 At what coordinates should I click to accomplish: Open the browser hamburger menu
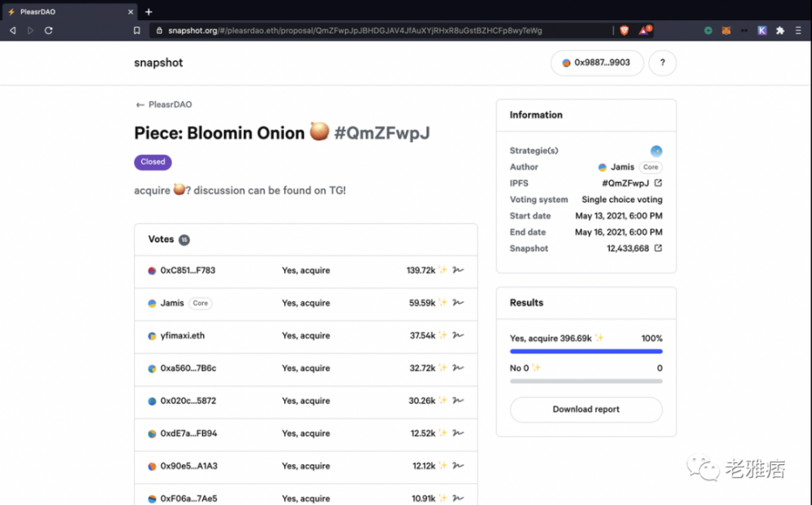tap(798, 31)
